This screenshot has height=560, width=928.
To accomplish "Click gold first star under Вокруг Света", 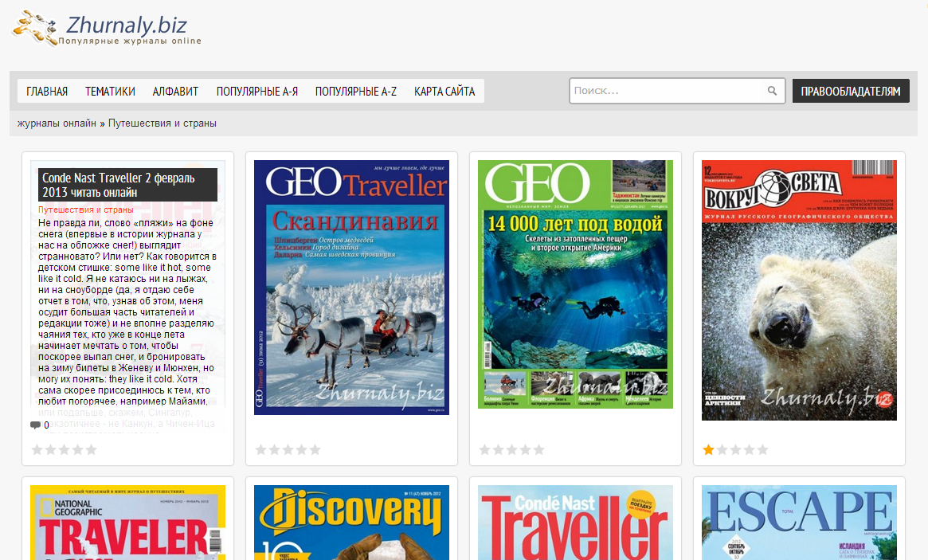I will tap(708, 450).
